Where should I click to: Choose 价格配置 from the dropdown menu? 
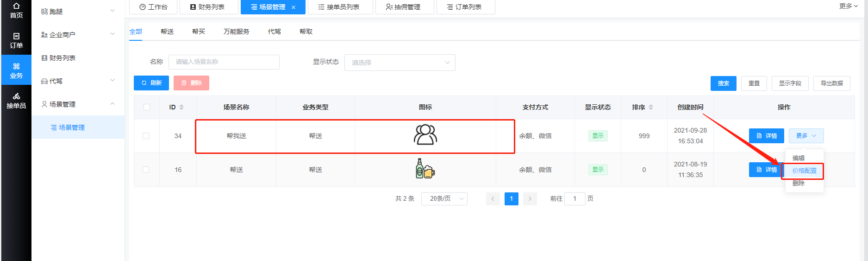[805, 171]
